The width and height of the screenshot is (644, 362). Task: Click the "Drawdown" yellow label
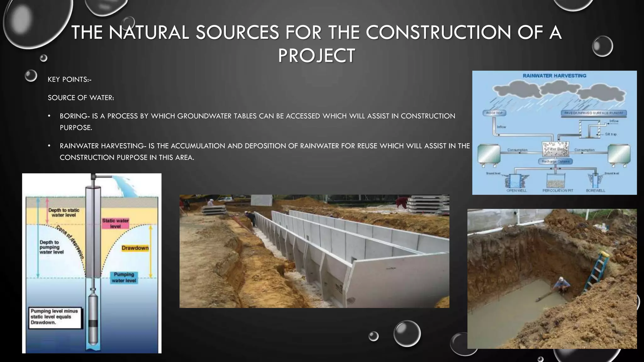135,248
